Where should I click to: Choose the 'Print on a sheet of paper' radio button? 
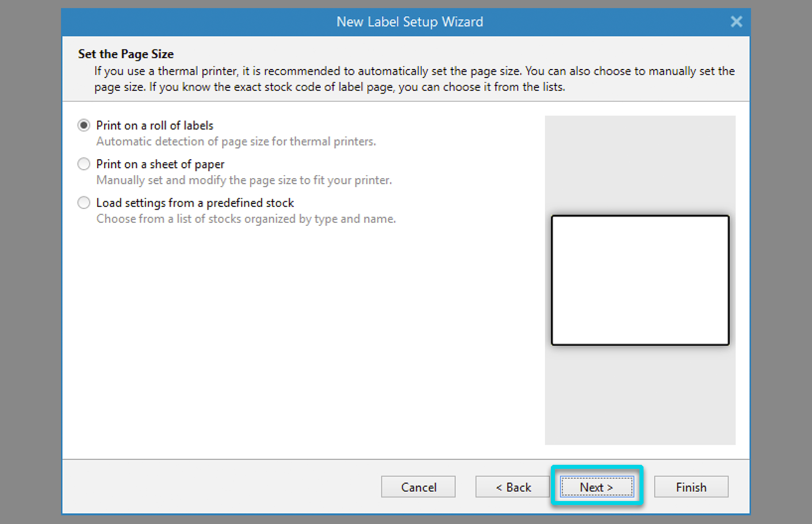tap(84, 164)
